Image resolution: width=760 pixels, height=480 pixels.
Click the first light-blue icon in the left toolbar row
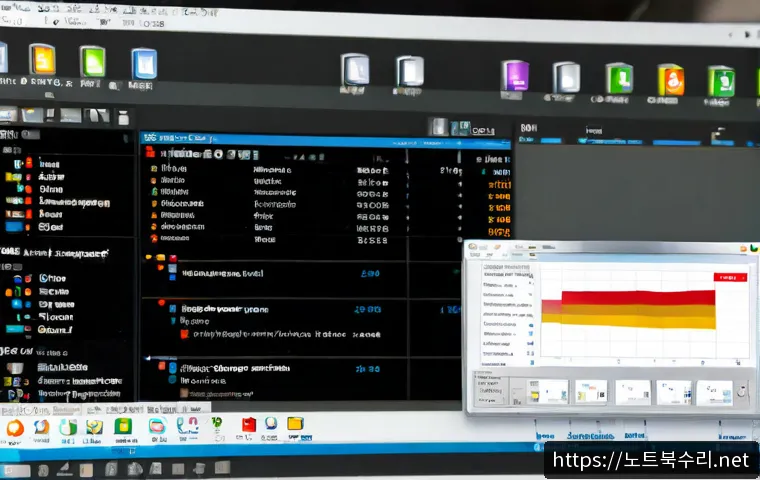click(x=8, y=115)
